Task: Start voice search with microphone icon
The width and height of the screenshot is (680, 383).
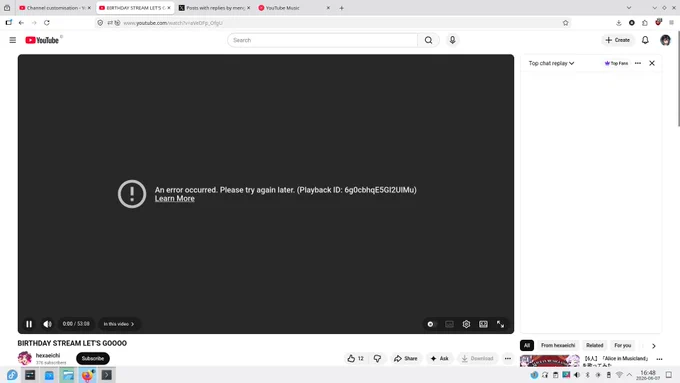Action: coord(452,40)
